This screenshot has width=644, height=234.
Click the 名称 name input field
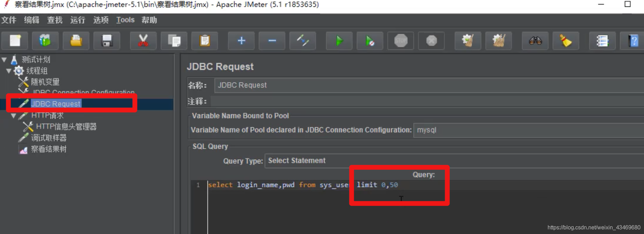coord(429,85)
